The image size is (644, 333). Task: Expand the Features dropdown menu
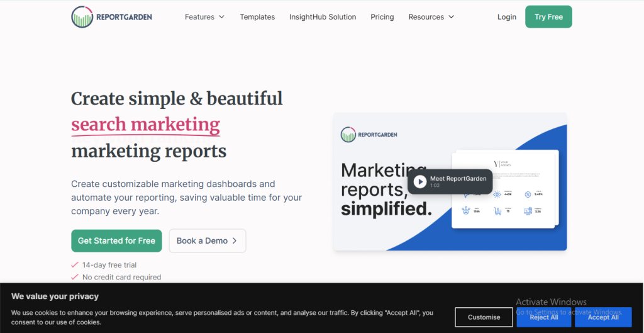tap(204, 17)
